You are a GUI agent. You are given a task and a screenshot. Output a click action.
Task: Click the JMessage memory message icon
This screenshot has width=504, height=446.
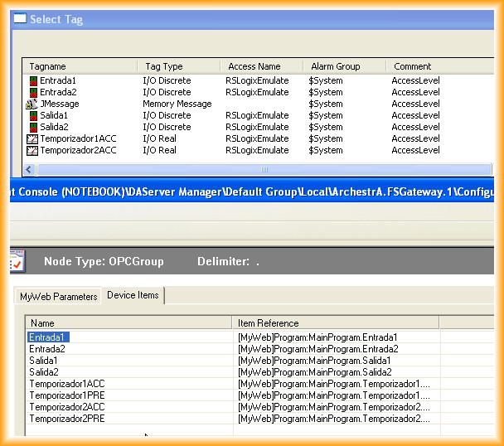pos(32,104)
